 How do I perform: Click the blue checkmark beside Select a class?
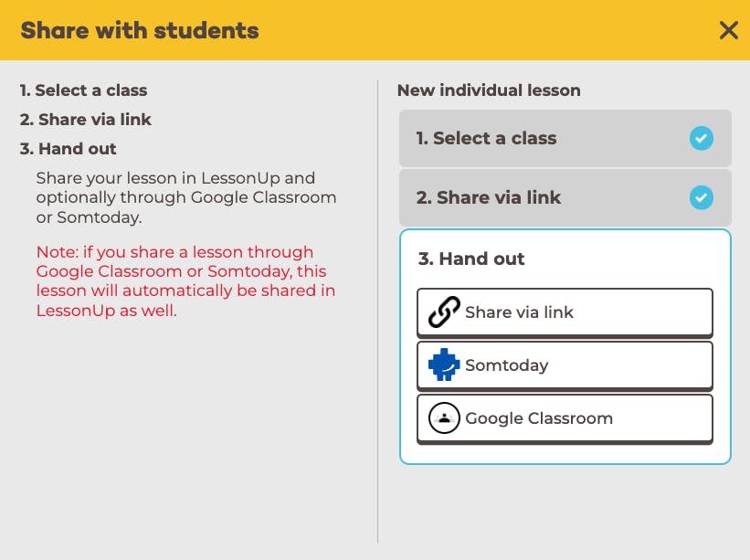click(702, 138)
